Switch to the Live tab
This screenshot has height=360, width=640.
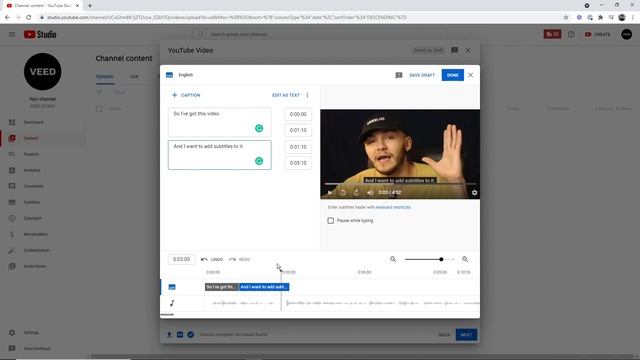(134, 76)
